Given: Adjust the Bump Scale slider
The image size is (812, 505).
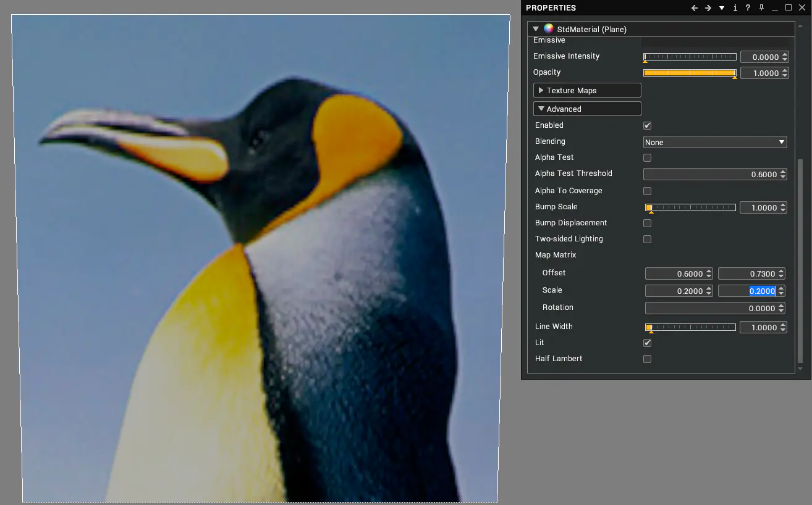Looking at the screenshot, I should 690,208.
